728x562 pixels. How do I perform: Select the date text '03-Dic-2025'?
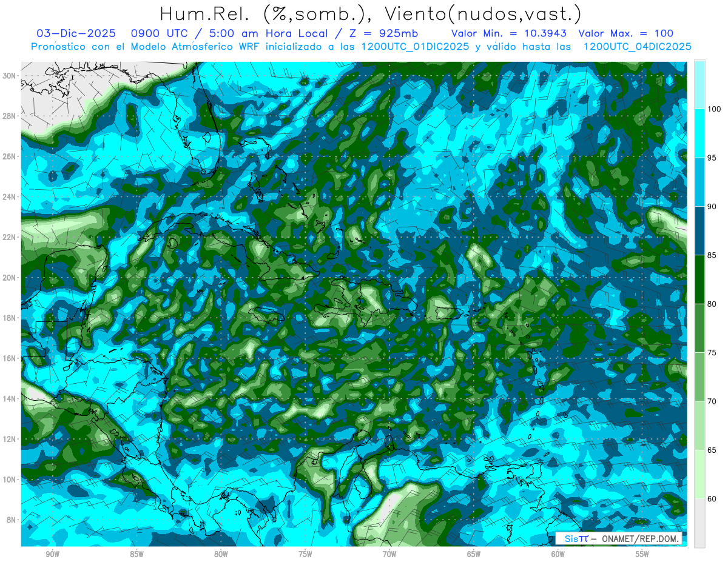pyautogui.click(x=76, y=33)
